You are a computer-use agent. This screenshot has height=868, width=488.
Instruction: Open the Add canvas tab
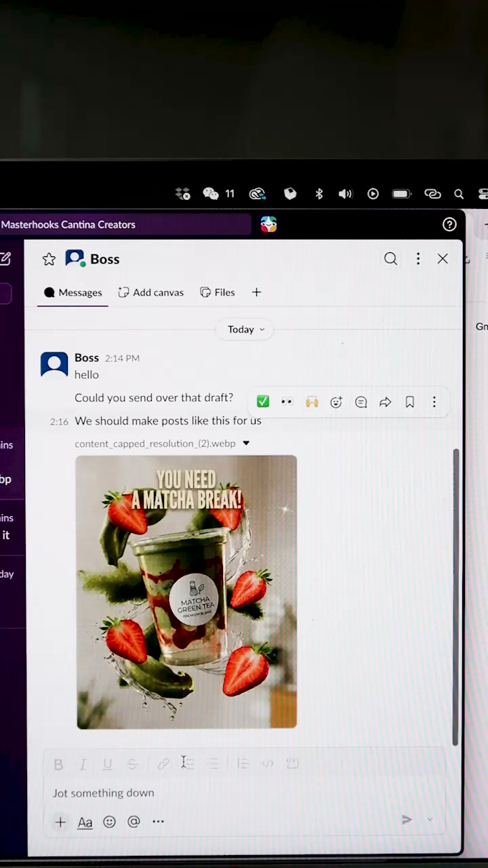pyautogui.click(x=150, y=292)
